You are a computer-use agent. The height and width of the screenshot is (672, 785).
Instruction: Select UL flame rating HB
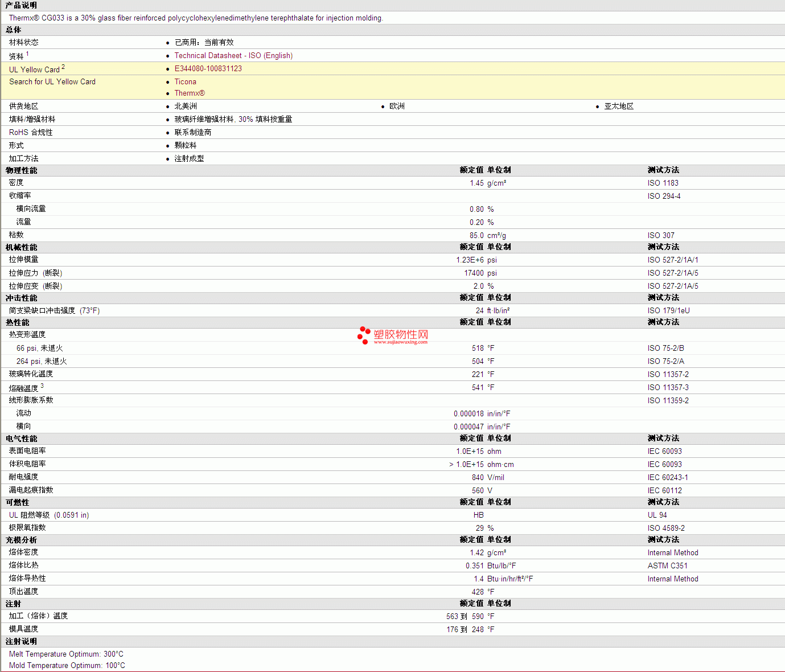click(x=479, y=515)
